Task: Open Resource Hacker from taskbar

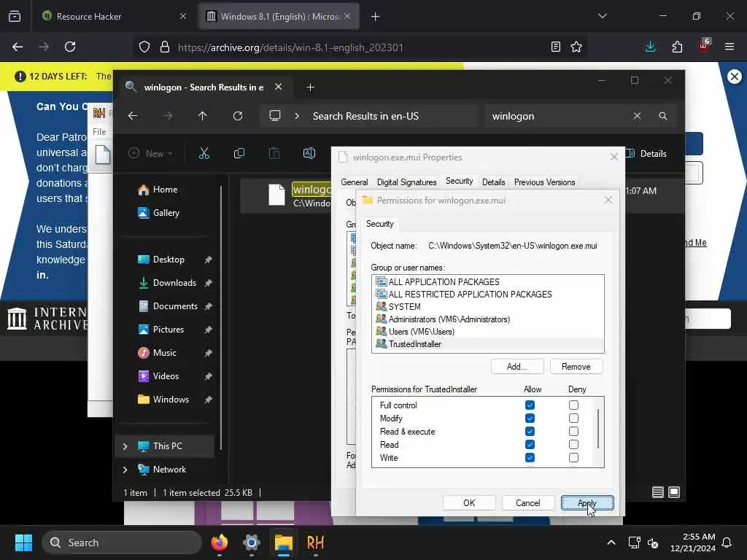Action: [x=315, y=542]
